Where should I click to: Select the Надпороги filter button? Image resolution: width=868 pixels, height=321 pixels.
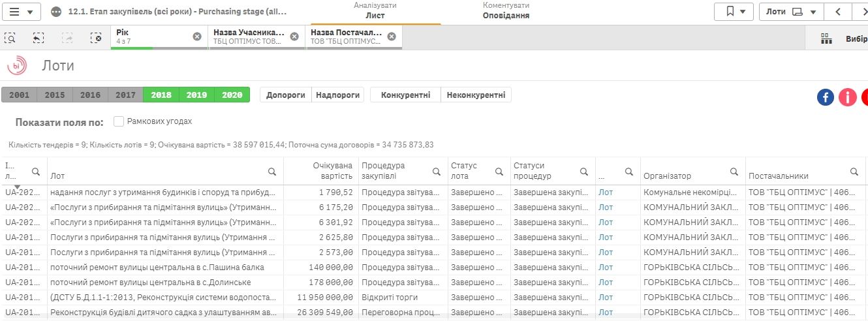(338, 95)
